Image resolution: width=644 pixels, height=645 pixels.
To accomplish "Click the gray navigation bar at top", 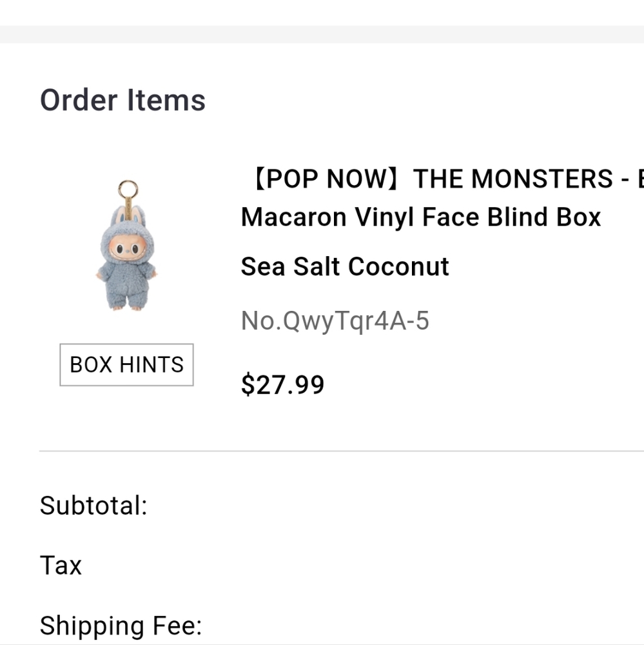I will coord(322,29).
